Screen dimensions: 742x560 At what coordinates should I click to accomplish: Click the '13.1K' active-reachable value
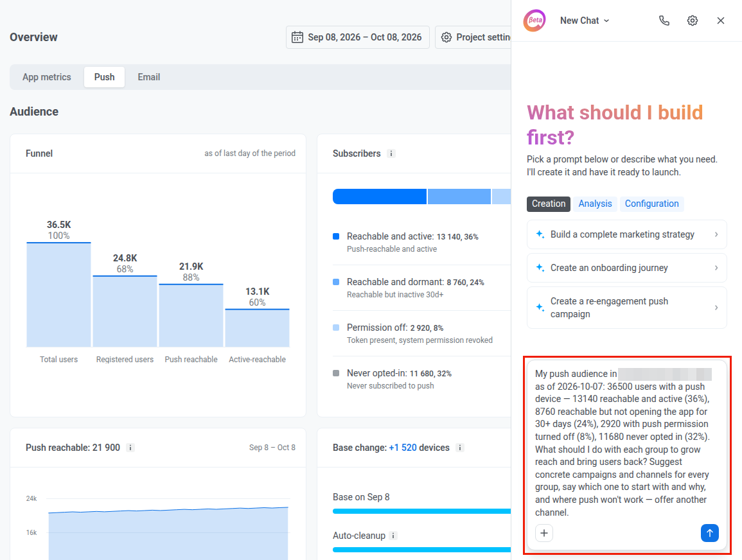click(x=258, y=292)
